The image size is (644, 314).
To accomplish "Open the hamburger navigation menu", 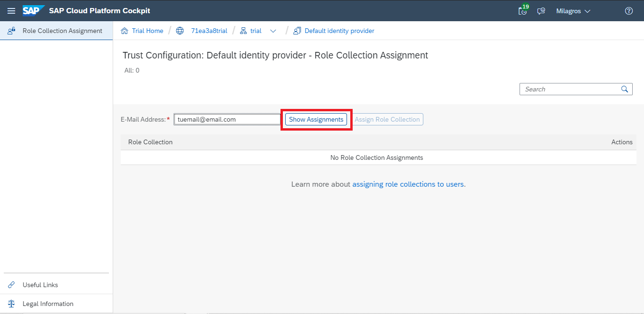I will pyautogui.click(x=11, y=11).
